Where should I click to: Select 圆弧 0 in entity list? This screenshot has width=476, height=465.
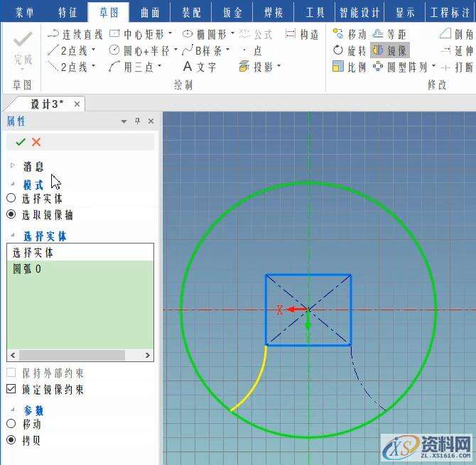[80, 269]
